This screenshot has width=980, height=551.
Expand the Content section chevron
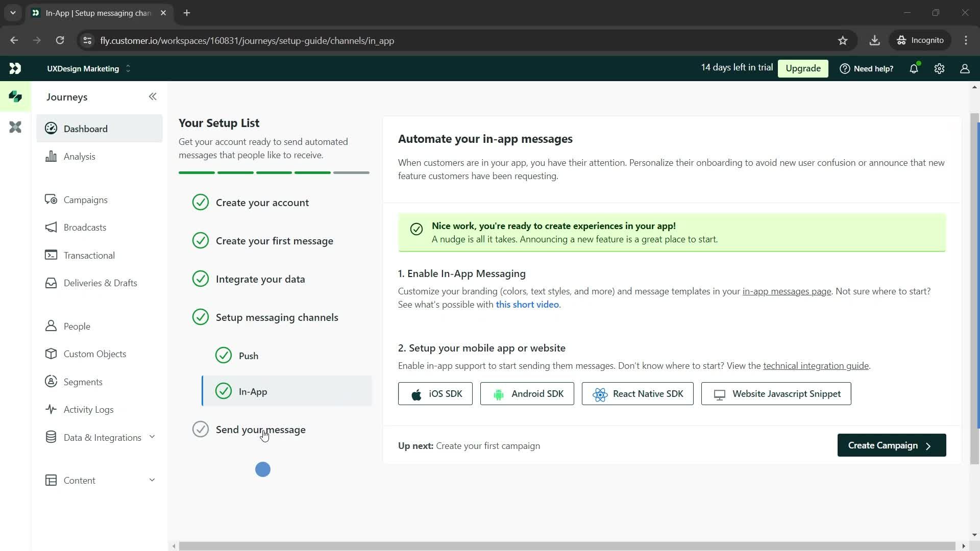pos(152,480)
